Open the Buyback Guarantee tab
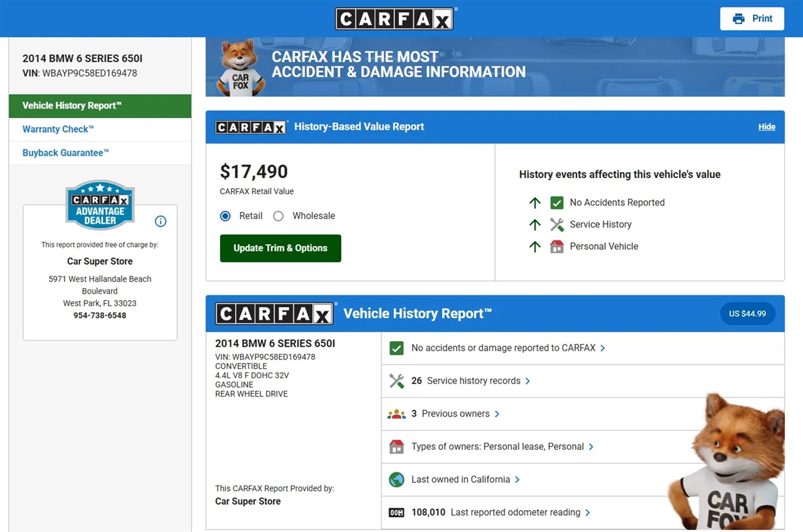The image size is (803, 532). 66,153
